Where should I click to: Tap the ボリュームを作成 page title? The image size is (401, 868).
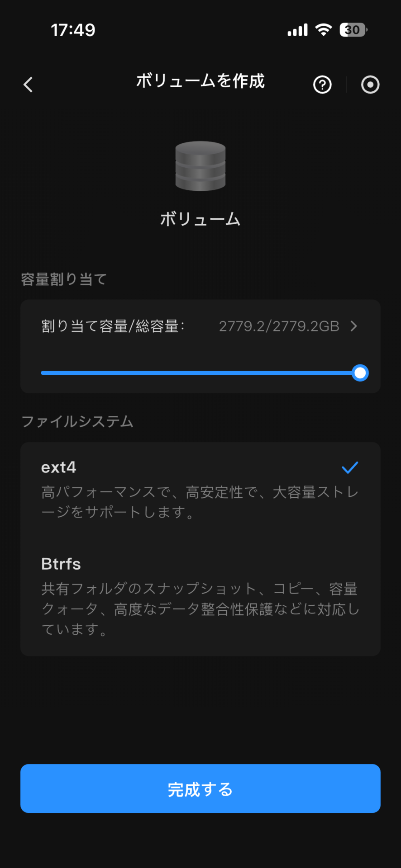(200, 81)
